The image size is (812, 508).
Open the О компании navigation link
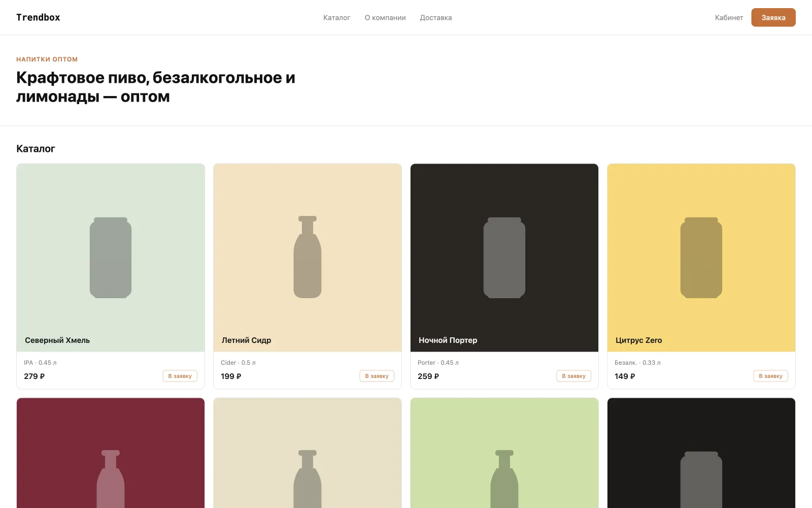(x=385, y=17)
